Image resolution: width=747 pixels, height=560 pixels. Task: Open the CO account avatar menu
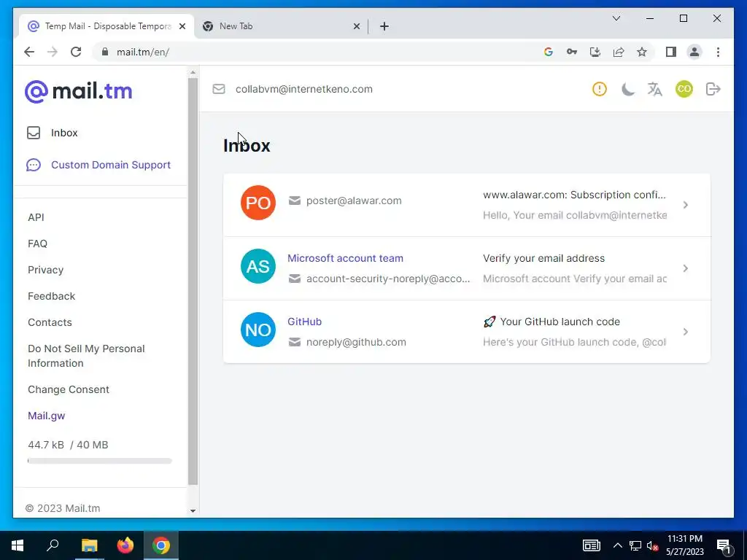tap(684, 89)
